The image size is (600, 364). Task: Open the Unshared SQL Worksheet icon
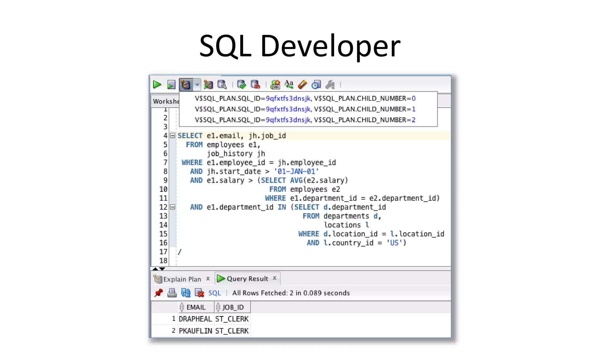(275, 85)
